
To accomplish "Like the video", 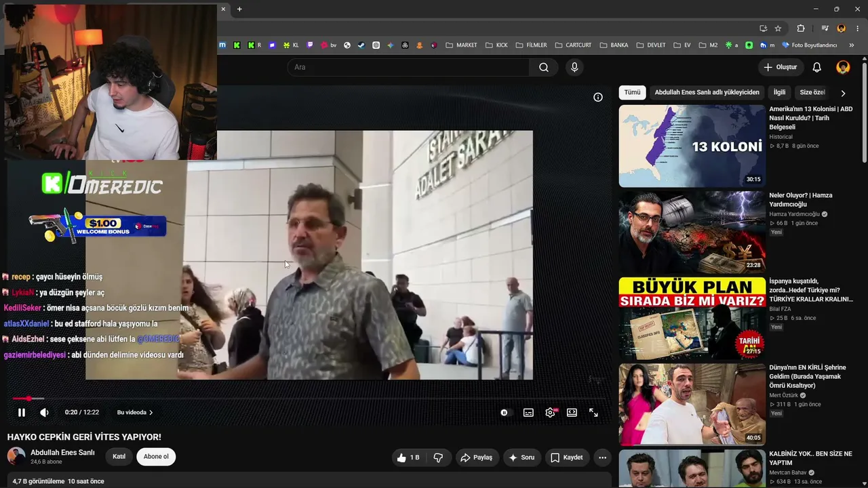I will pyautogui.click(x=408, y=457).
